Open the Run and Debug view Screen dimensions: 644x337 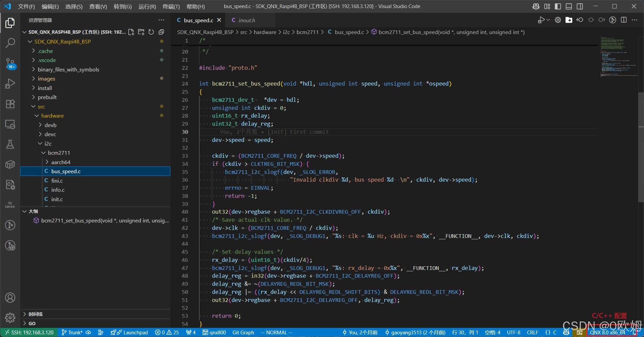[x=10, y=83]
